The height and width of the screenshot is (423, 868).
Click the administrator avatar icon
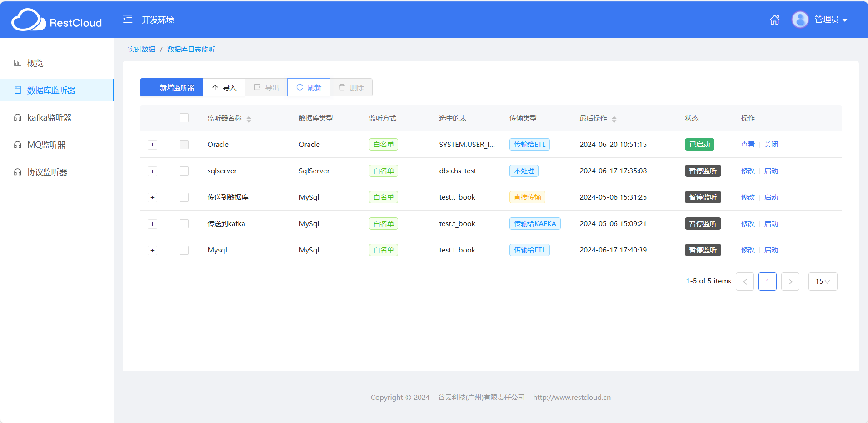coord(800,20)
